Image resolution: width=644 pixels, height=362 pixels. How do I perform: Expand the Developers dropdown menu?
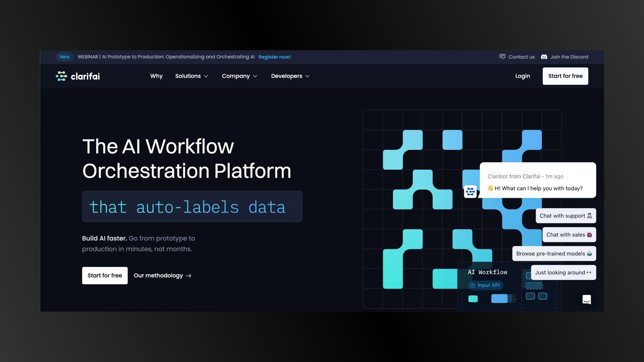coord(290,76)
